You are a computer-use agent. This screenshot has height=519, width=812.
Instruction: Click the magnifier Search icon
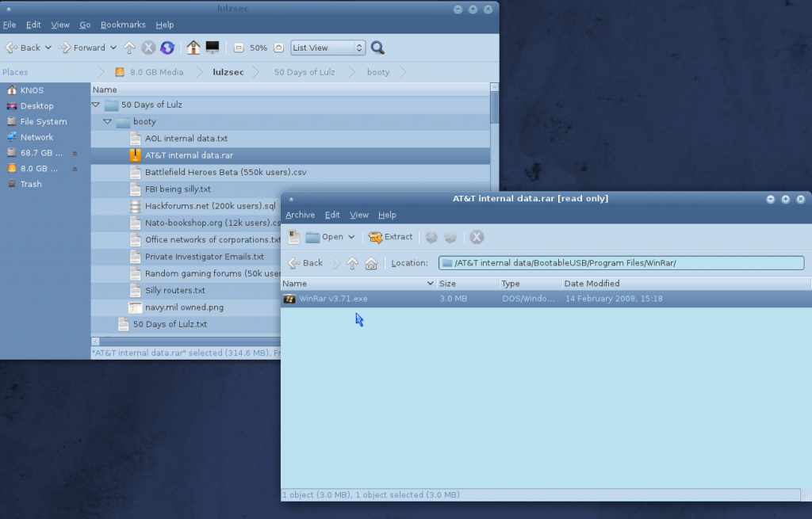377,48
